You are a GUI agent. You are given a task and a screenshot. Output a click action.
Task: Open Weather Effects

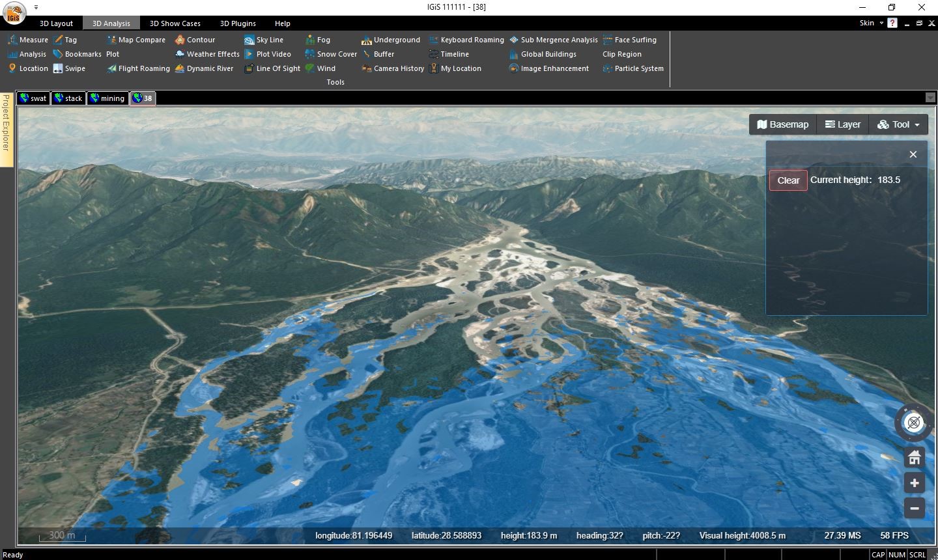click(x=207, y=54)
